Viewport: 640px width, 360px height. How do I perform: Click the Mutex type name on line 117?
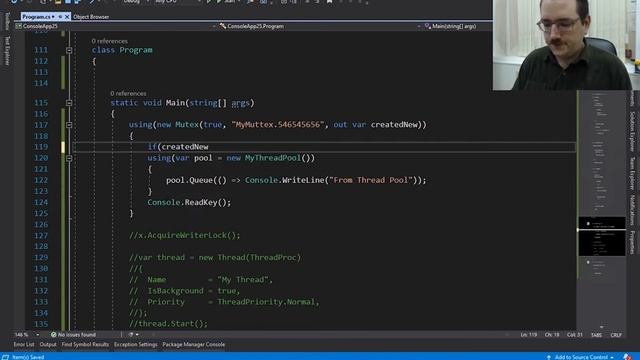coord(187,125)
